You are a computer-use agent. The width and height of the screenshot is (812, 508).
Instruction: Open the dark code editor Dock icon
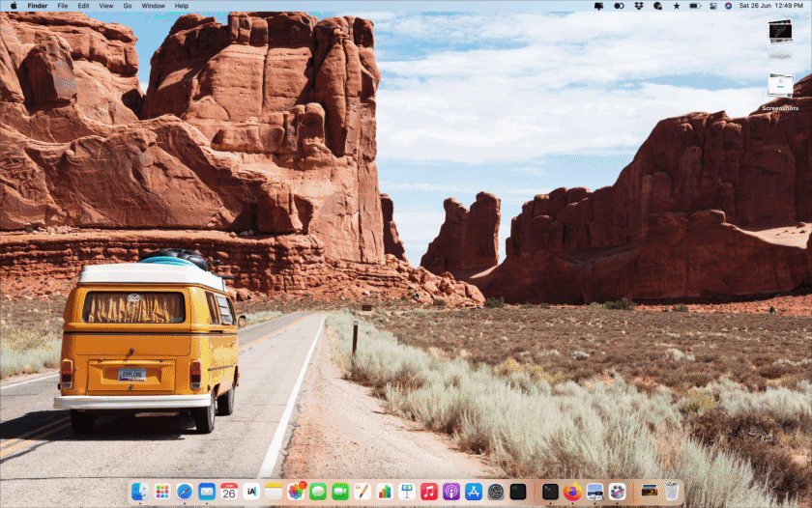pyautogui.click(x=518, y=492)
